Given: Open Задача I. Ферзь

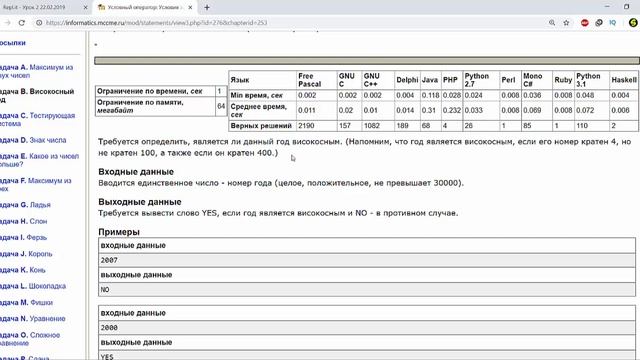Looking at the screenshot, I should [23, 237].
